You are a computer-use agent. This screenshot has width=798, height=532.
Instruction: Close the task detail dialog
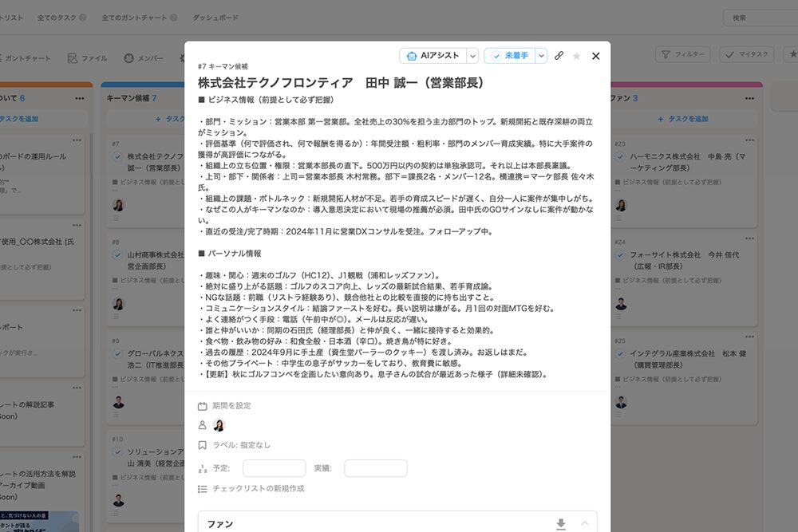point(596,56)
